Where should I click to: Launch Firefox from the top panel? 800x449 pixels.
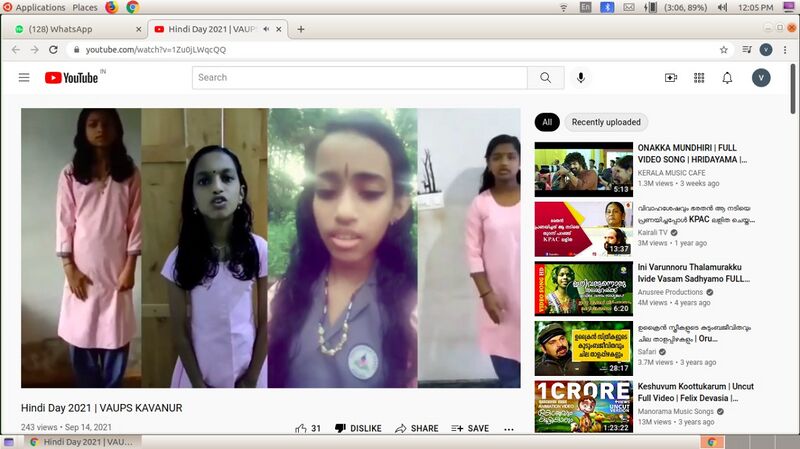point(112,7)
